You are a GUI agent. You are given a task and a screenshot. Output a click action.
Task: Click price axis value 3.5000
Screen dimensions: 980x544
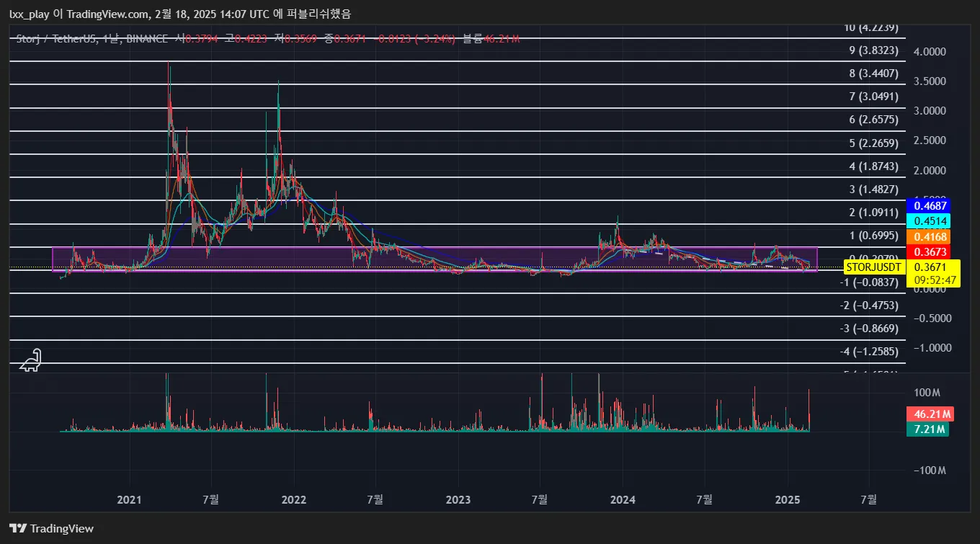(930, 81)
